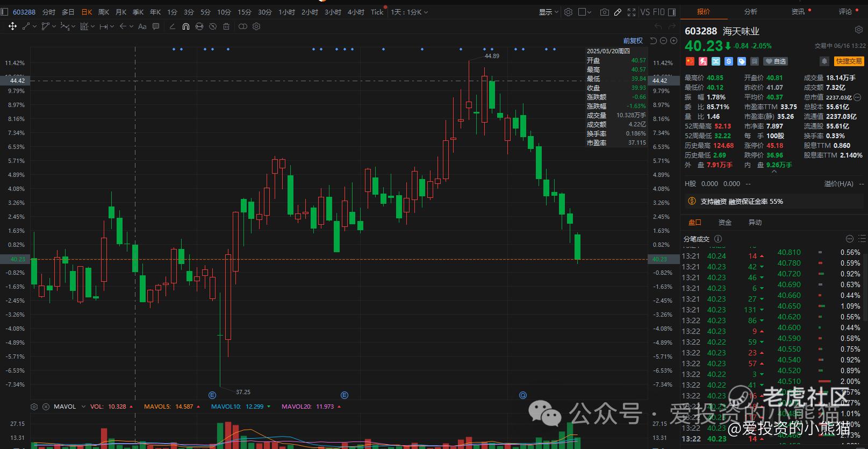This screenshot has height=449, width=868.
Task: Open the 显示 display dropdown
Action: (x=549, y=12)
